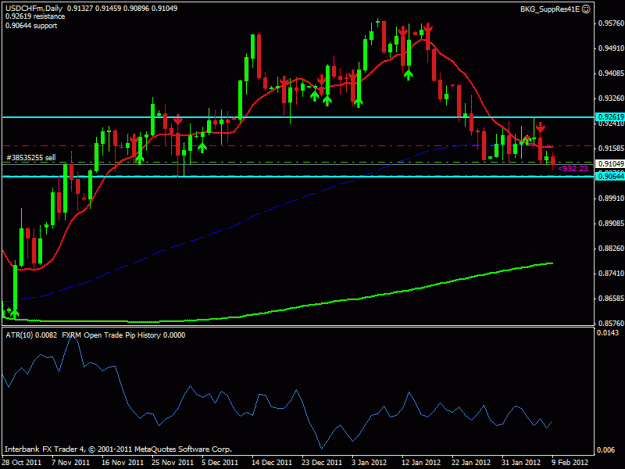
Task: Click the 0.85760 price scale value
Action: tap(611, 323)
